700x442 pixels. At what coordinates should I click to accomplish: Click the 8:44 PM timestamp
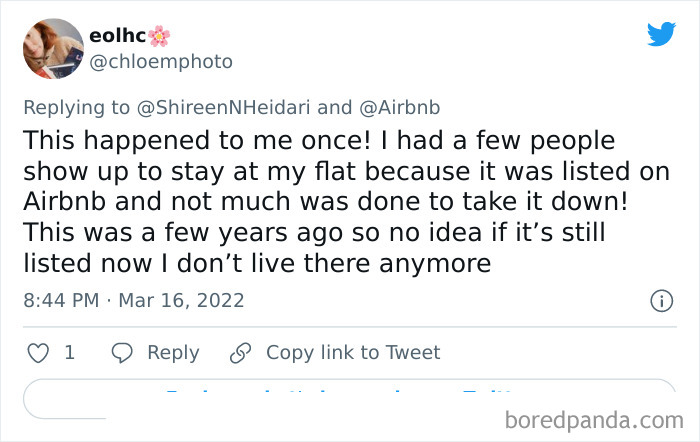point(62,300)
